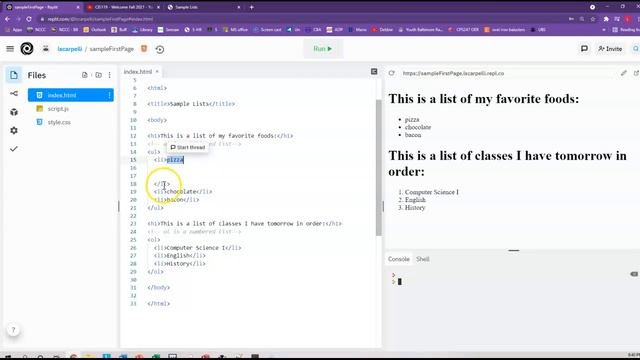
Task: Select the Files sidebar icon
Action: (x=14, y=75)
